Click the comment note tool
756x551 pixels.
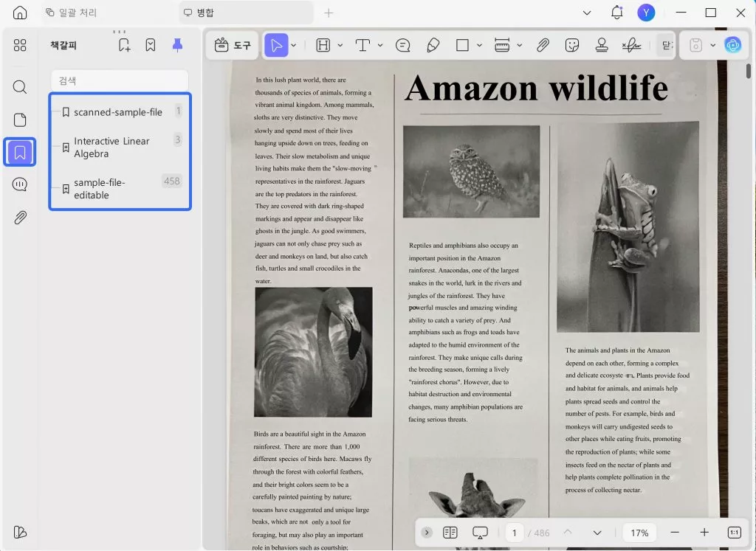(403, 46)
